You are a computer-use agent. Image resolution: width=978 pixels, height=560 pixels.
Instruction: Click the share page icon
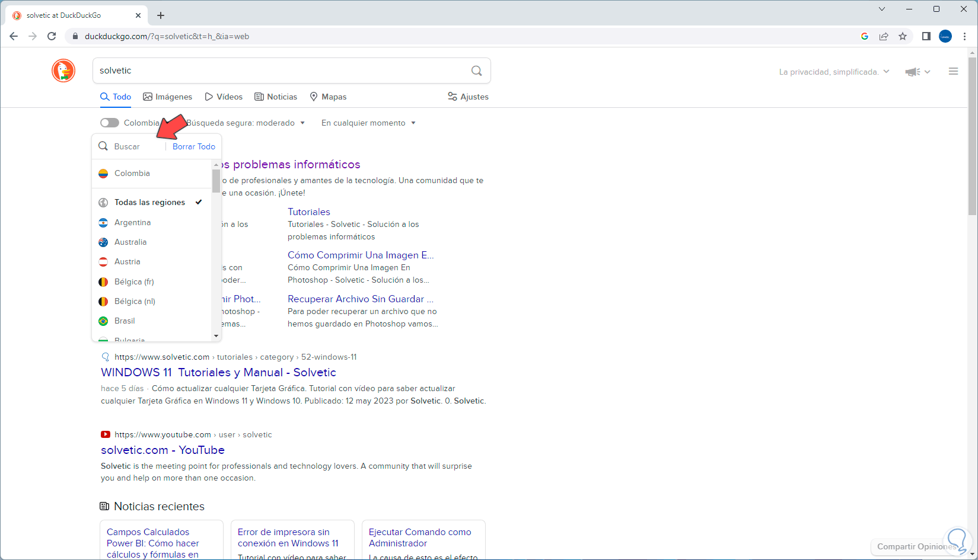click(884, 36)
